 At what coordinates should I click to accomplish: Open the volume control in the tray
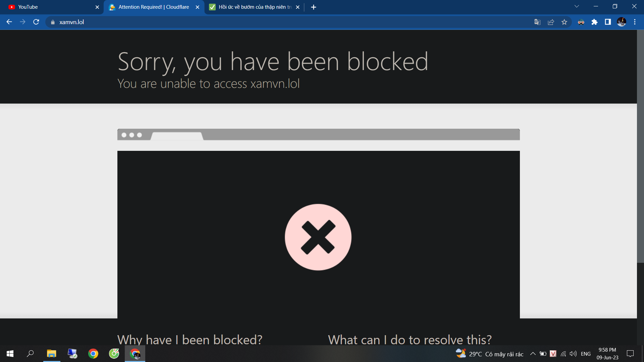pyautogui.click(x=573, y=354)
